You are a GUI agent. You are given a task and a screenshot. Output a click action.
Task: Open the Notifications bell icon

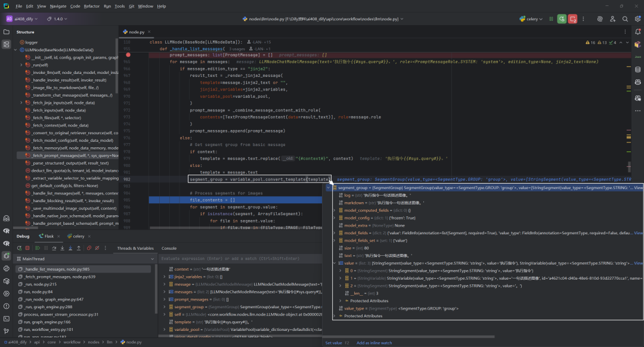(x=638, y=32)
